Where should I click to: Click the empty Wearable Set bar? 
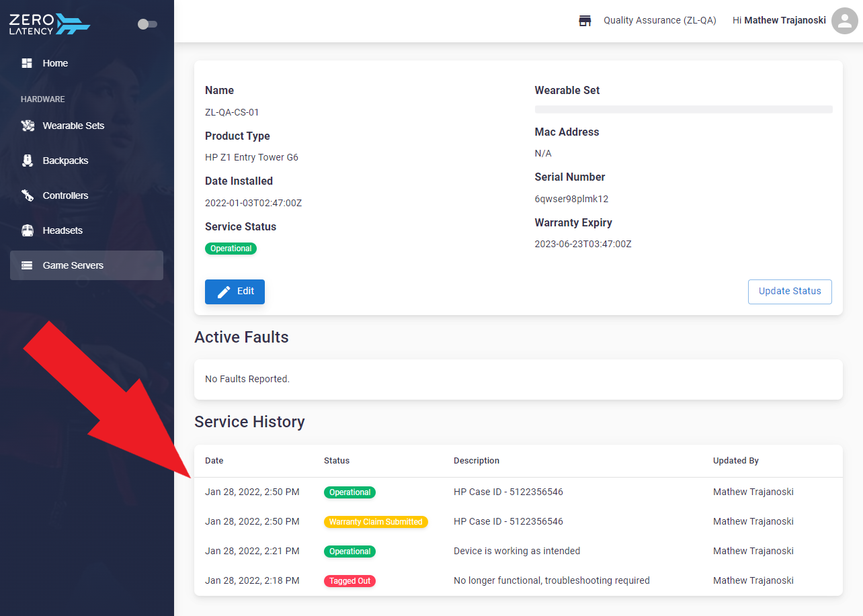pyautogui.click(x=684, y=109)
